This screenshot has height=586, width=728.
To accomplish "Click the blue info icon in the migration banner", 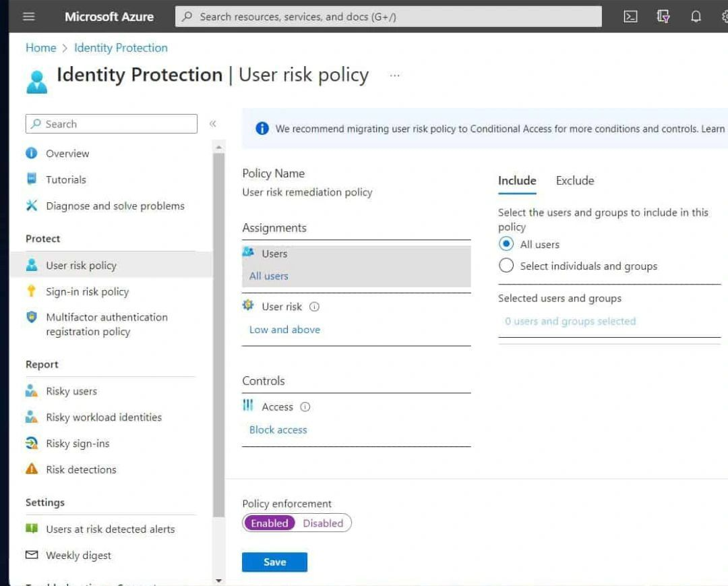I will point(262,128).
